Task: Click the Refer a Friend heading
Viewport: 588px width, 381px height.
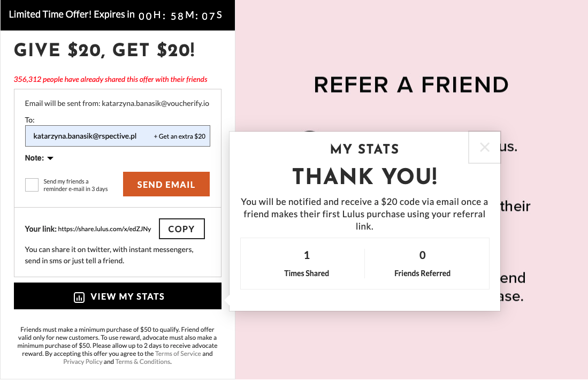Action: pyautogui.click(x=411, y=85)
